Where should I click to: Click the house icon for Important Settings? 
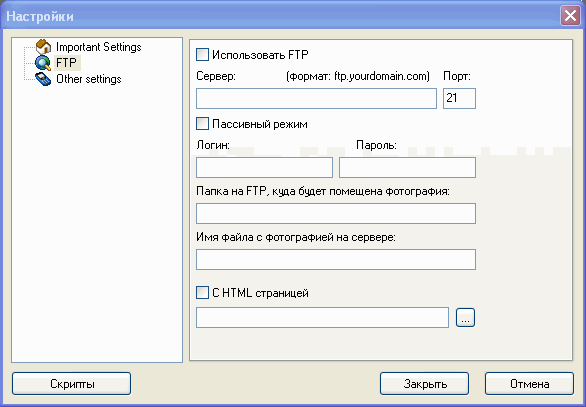click(x=43, y=47)
